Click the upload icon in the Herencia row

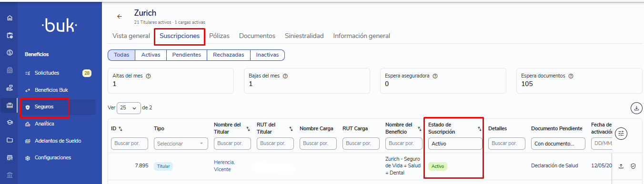coord(621,166)
